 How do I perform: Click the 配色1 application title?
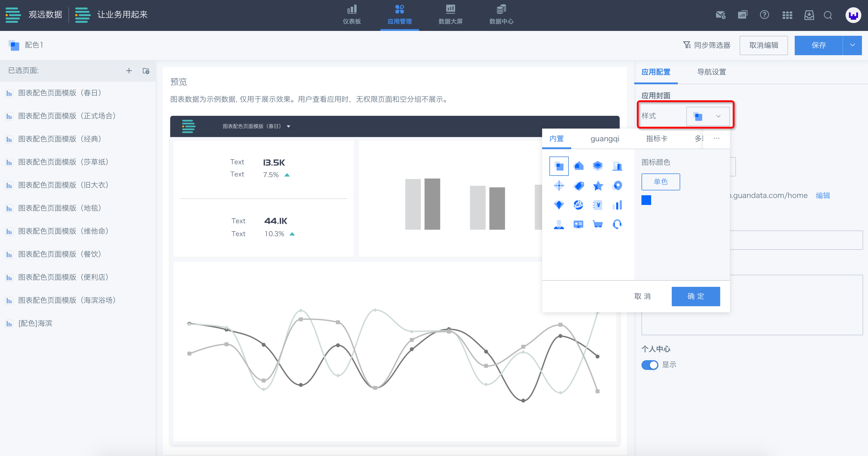click(x=34, y=45)
